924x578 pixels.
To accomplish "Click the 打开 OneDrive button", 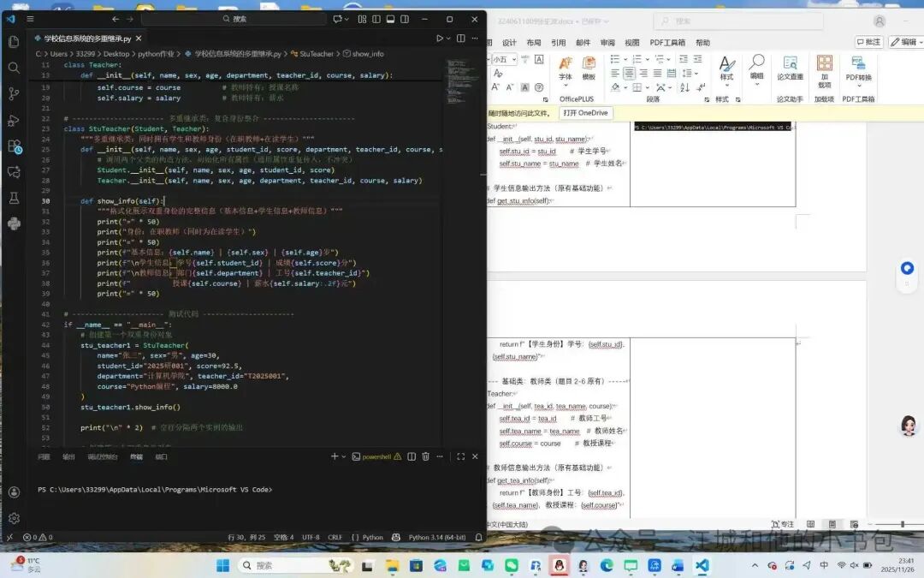I will (585, 113).
